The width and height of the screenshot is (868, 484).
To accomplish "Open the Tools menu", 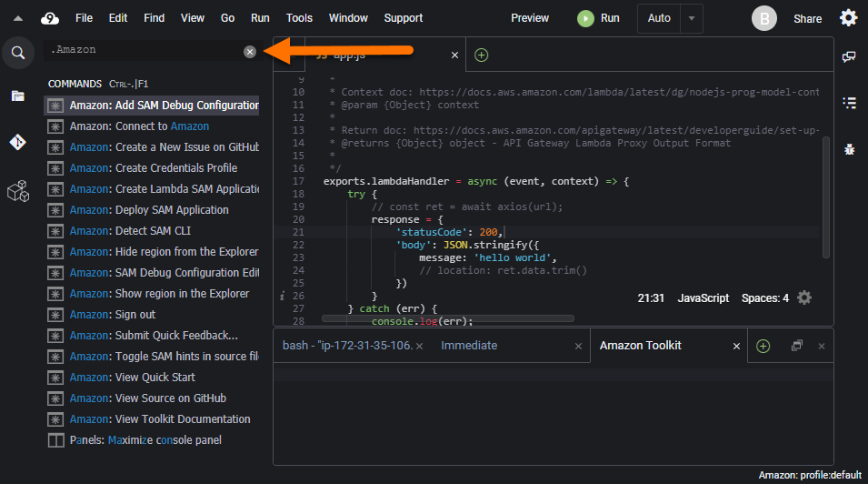I will point(299,18).
